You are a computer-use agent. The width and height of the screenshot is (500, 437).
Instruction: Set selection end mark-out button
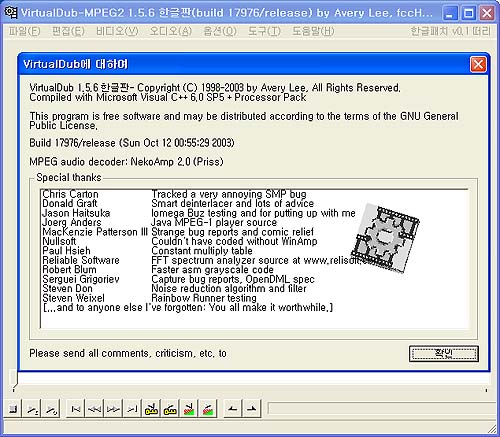click(252, 409)
